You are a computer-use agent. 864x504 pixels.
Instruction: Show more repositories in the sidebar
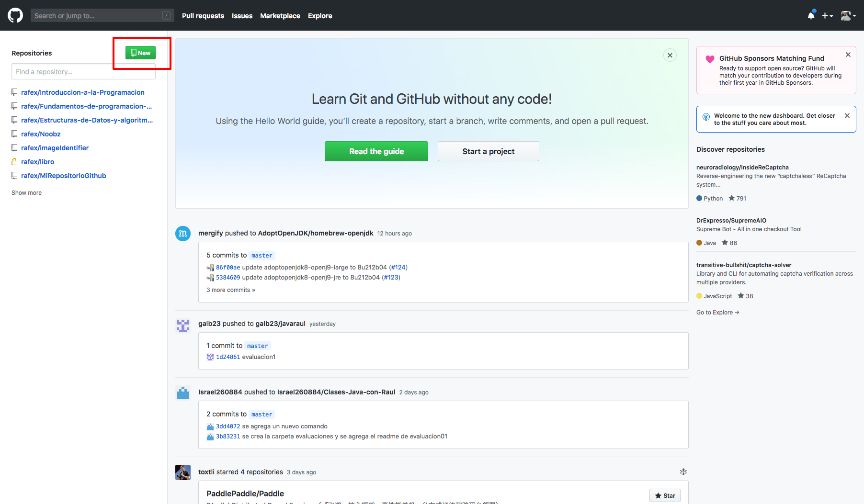coord(26,192)
